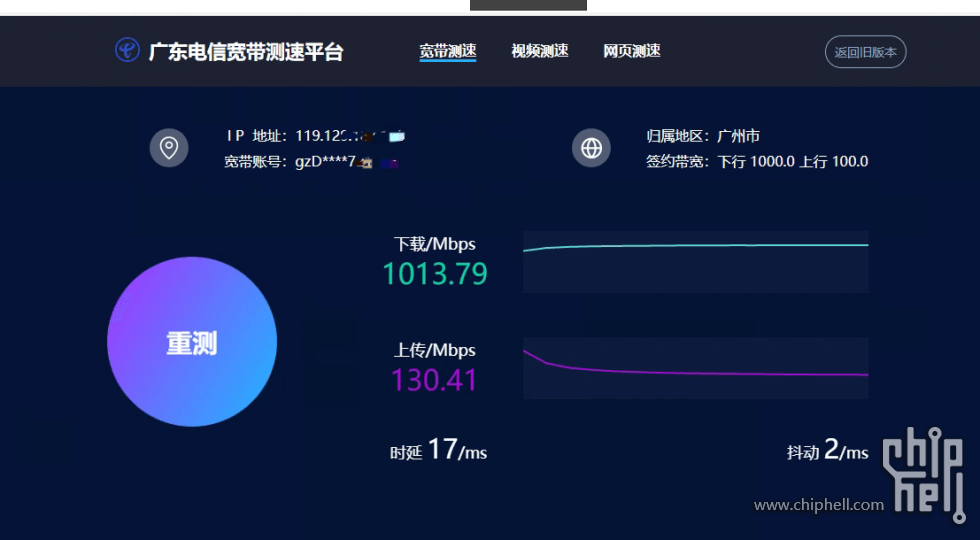Click the 抖动 2/ms jitter reading

[828, 450]
